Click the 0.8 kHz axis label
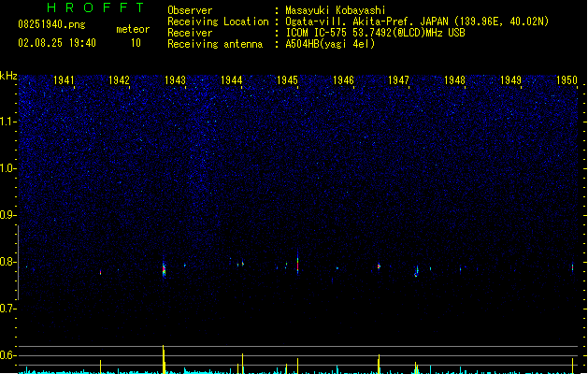This screenshot has width=588, height=374. (x=7, y=262)
